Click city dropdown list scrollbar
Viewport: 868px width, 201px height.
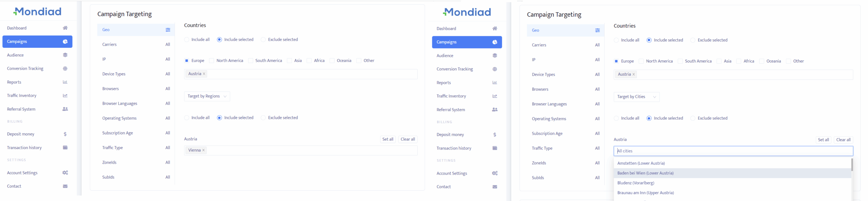852,165
